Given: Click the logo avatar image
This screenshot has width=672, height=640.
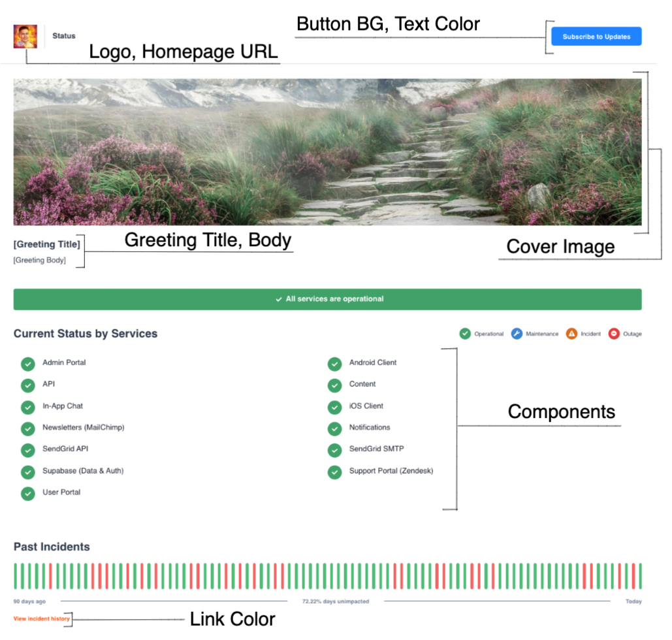Looking at the screenshot, I should click(25, 37).
